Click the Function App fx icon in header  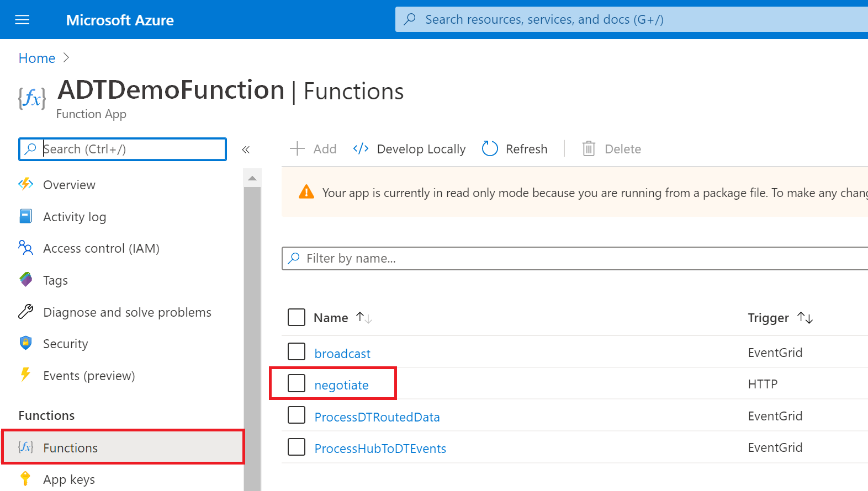coord(32,99)
